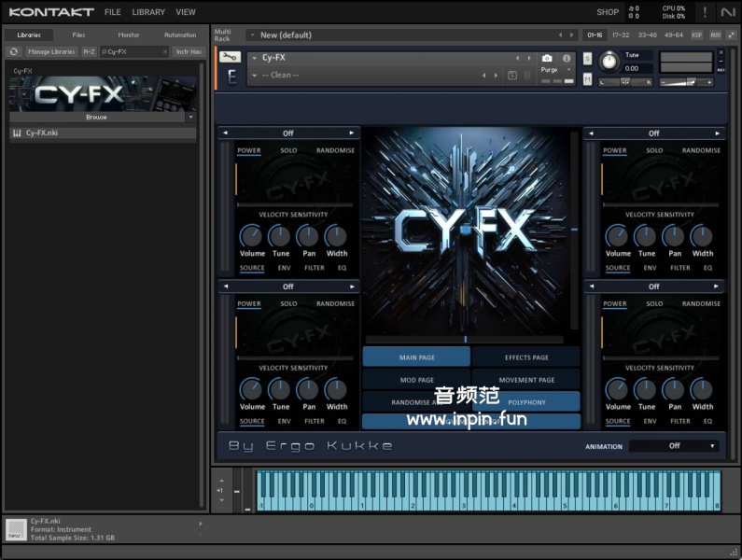Toggle POWER on the bottom-left layer
Viewport: 742px width, 560px height.
point(249,303)
